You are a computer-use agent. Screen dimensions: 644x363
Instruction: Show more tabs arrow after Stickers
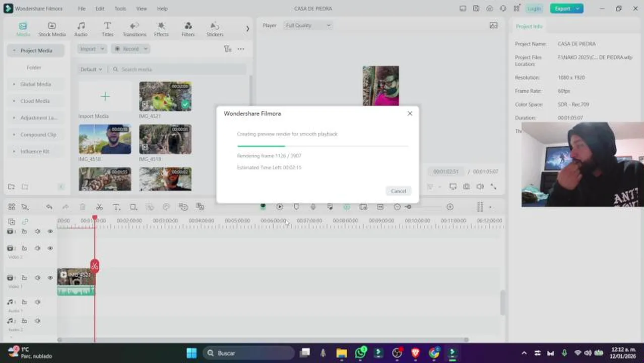point(247,29)
